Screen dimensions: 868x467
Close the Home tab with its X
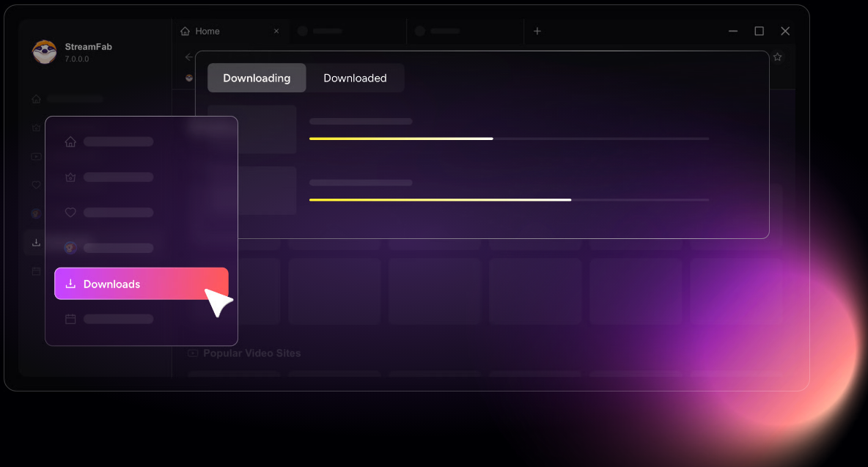(x=276, y=32)
